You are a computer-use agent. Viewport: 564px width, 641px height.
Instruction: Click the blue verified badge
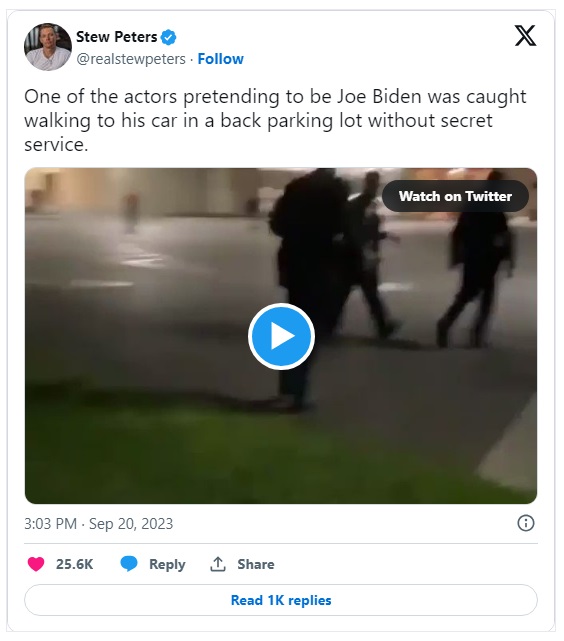coord(168,37)
